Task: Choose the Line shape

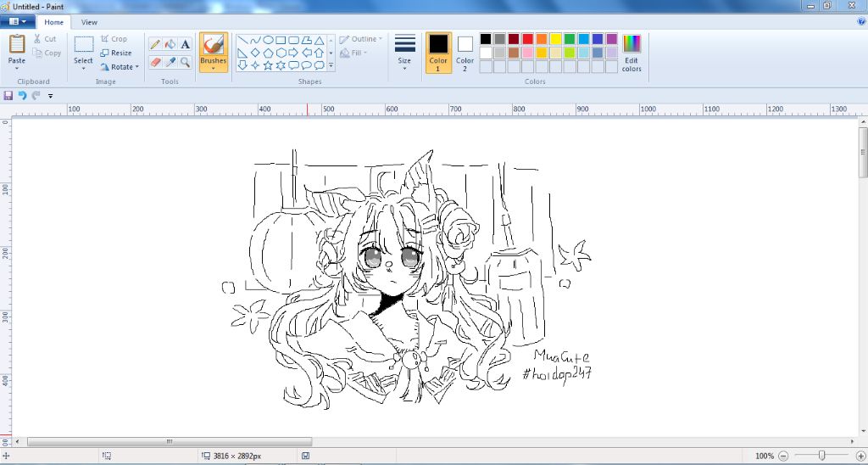Action: point(242,40)
